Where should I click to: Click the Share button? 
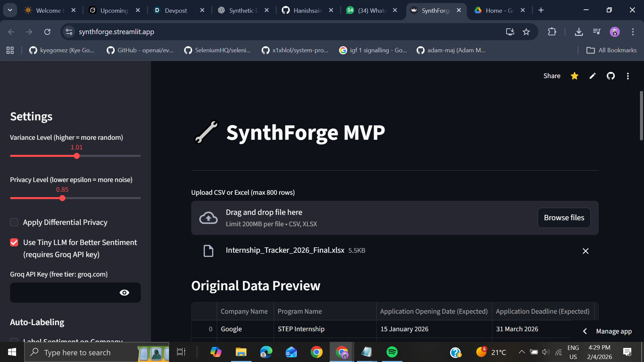[x=552, y=76]
